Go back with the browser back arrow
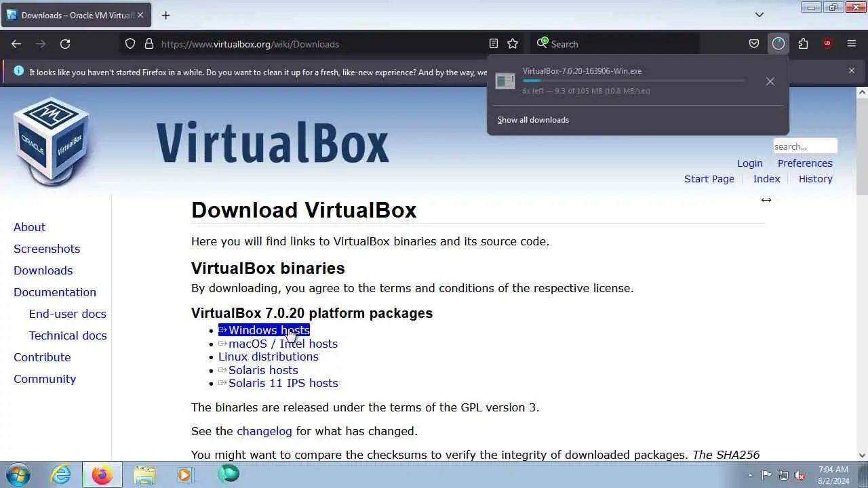 (16, 44)
